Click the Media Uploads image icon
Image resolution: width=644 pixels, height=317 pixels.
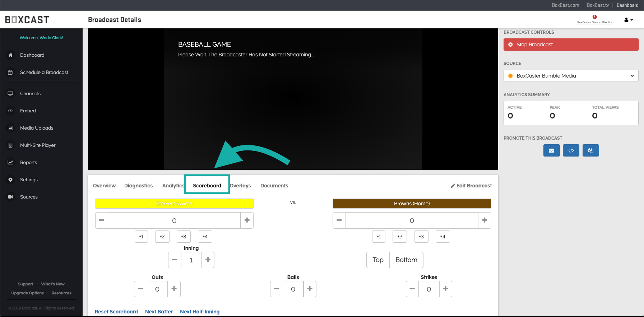(10, 128)
